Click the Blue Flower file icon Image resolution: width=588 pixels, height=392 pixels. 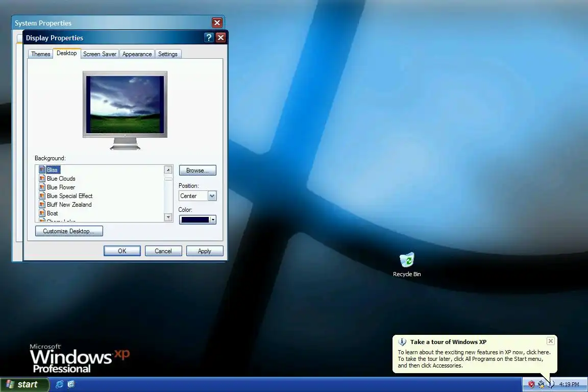click(x=42, y=187)
